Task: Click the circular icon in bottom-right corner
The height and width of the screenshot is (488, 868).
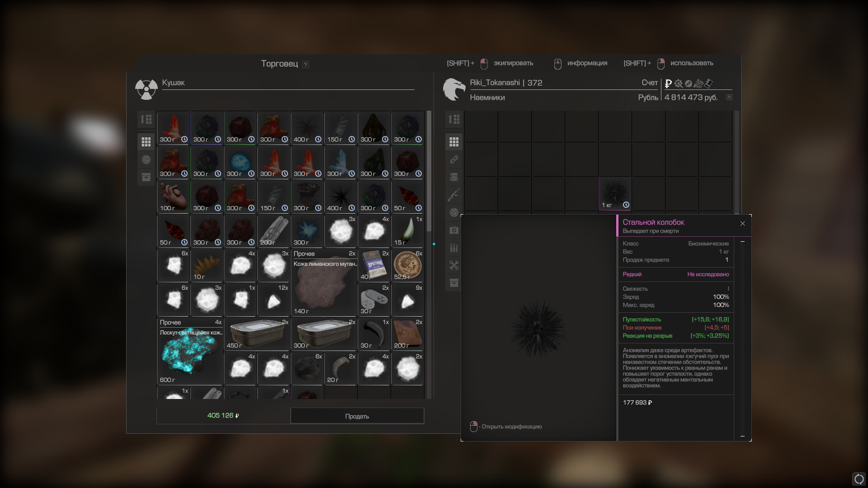Action: pyautogui.click(x=859, y=479)
